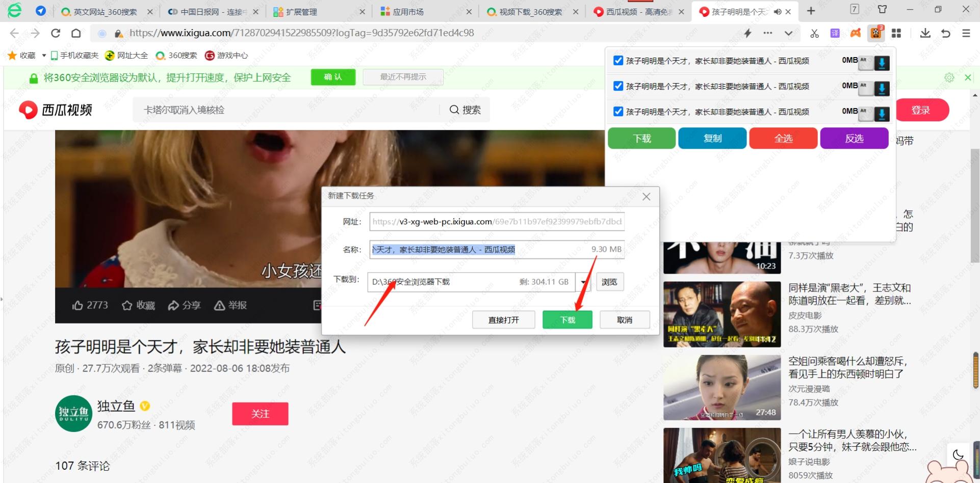Click the video downloader extension icon
The image size is (980, 483).
(x=876, y=33)
